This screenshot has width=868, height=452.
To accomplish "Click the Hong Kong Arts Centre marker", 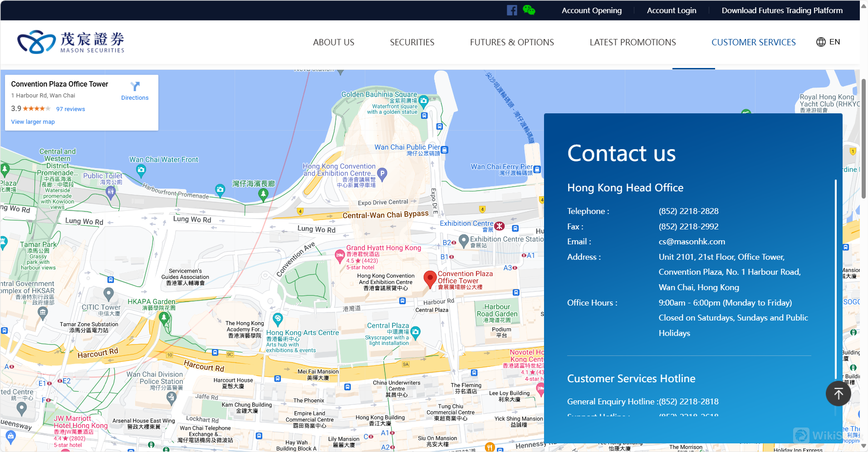I will [278, 318].
